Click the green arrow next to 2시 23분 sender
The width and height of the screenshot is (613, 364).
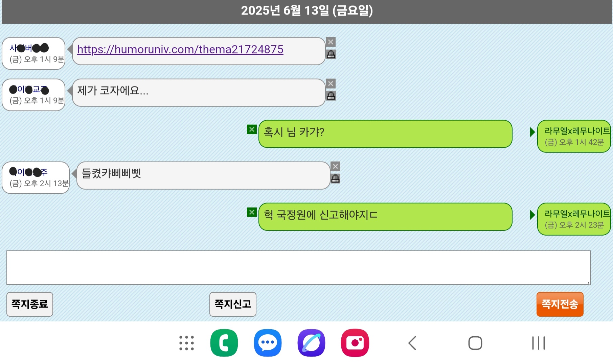click(x=532, y=215)
